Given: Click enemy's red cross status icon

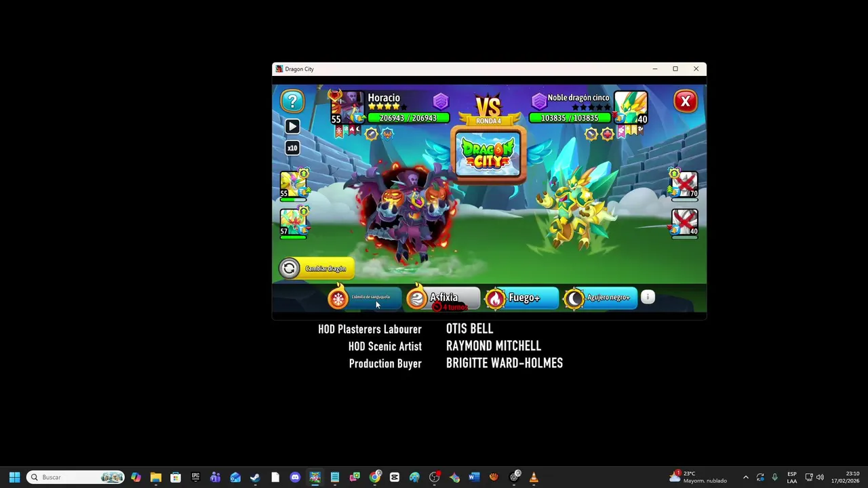Looking at the screenshot, I should click(607, 134).
